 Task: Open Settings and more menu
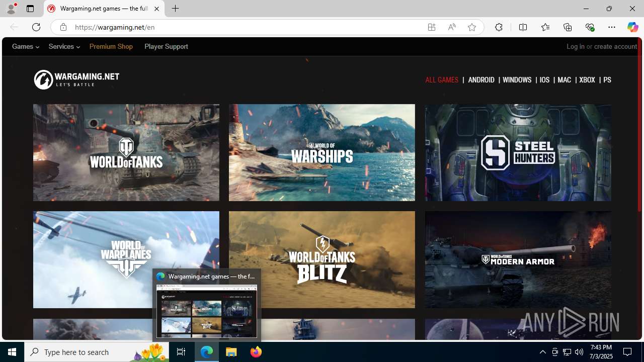point(612,27)
